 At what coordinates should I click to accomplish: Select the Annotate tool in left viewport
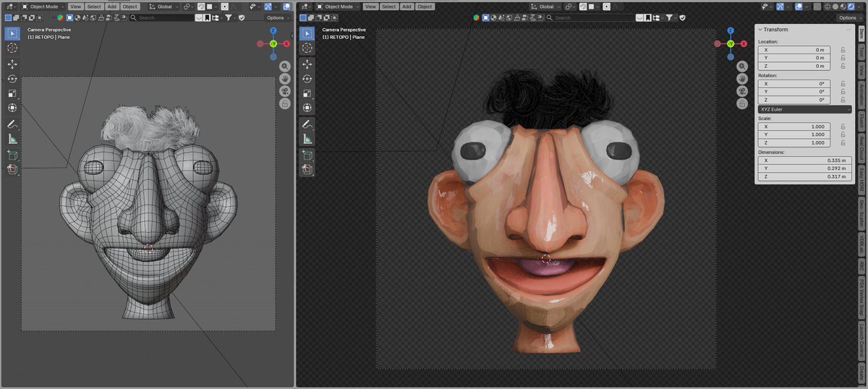pyautogui.click(x=12, y=124)
